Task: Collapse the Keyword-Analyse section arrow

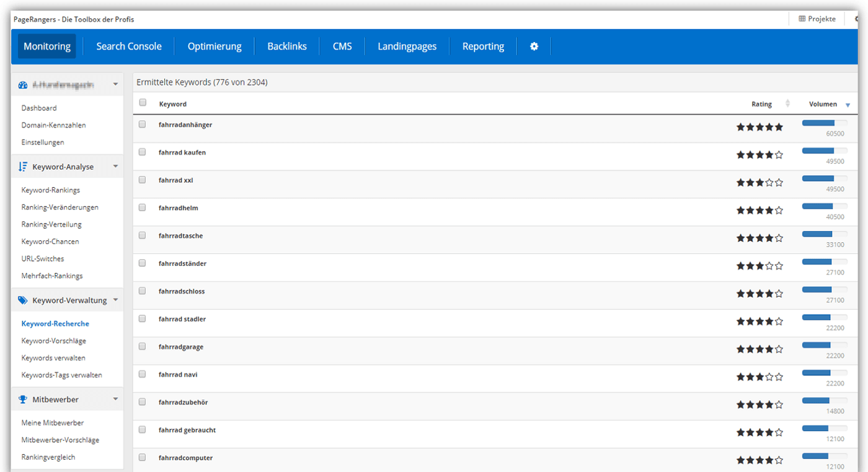Action: [x=115, y=167]
